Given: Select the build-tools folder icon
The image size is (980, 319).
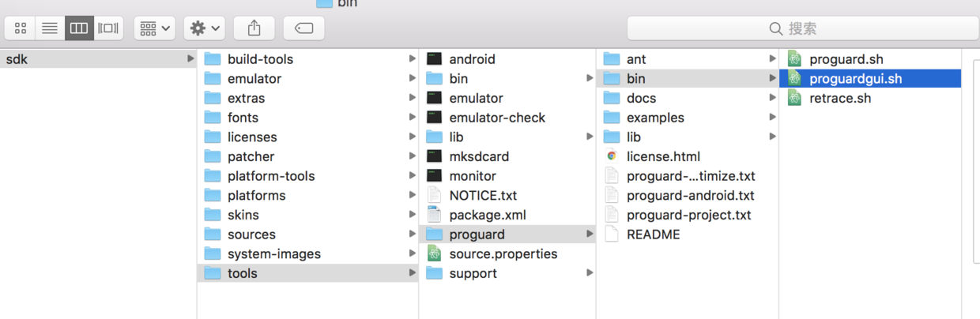Looking at the screenshot, I should coord(212,59).
